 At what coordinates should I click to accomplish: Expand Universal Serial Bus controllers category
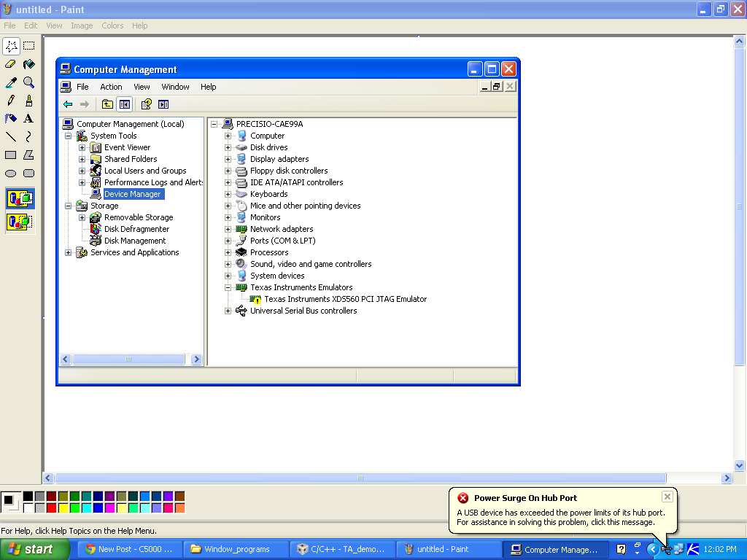pos(228,311)
